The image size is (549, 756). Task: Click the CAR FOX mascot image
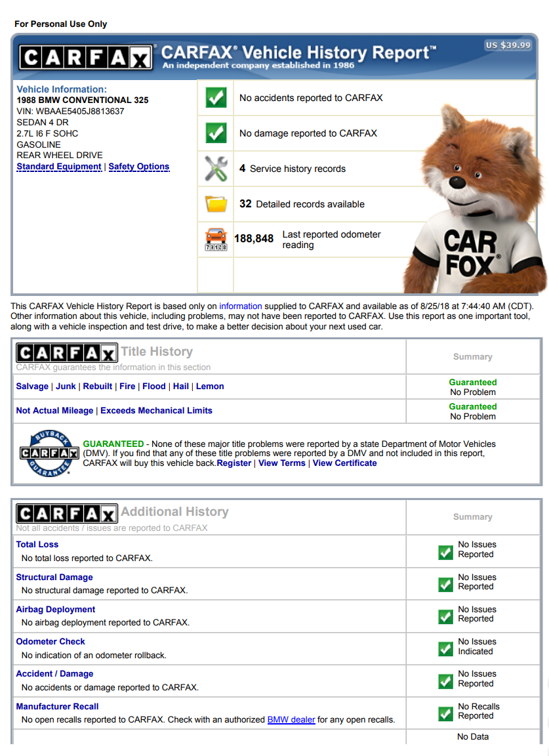point(475,200)
